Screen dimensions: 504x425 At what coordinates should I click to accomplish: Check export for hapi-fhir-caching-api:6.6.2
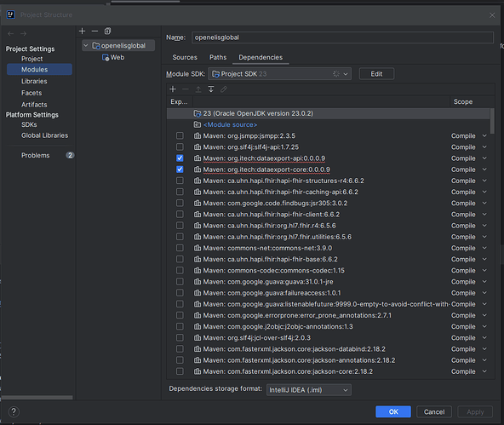pyautogui.click(x=180, y=192)
